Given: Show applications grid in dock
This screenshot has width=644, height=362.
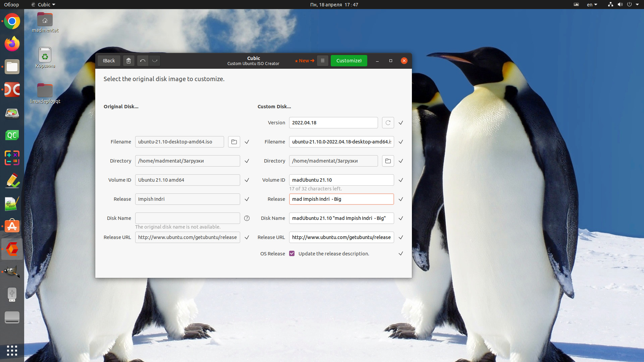Looking at the screenshot, I should [12, 350].
